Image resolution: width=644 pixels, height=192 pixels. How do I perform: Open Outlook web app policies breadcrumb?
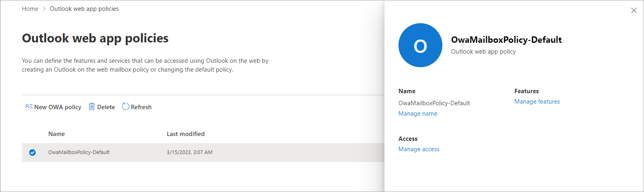point(84,9)
